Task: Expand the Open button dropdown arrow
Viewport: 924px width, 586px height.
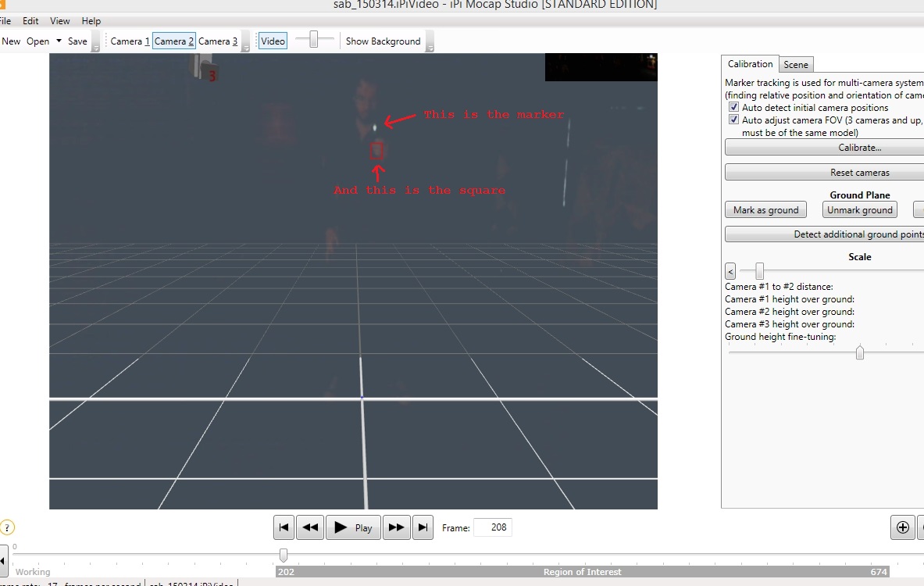Action: click(59, 41)
